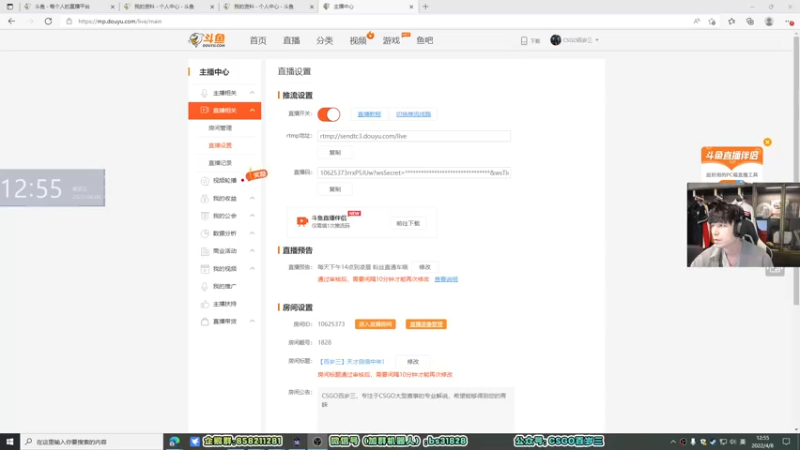Open the browser profile icon
Viewport: 800px width, 450px height.
(769, 21)
